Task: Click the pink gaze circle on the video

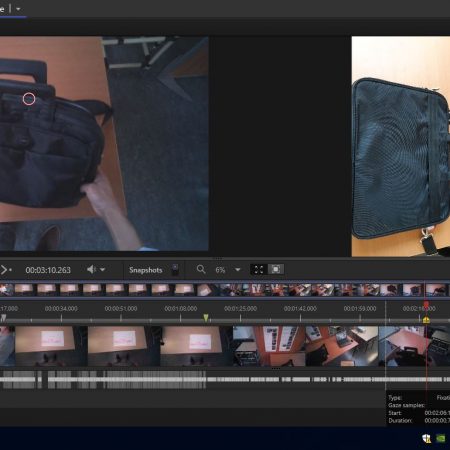Action: (29, 99)
